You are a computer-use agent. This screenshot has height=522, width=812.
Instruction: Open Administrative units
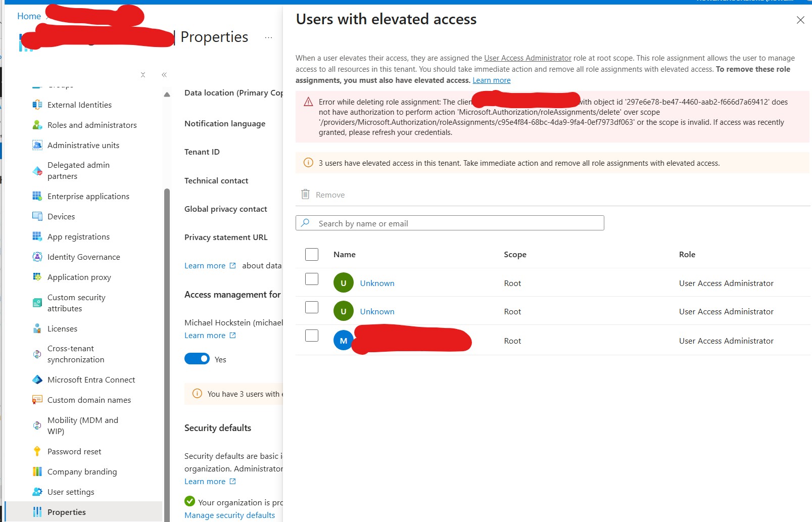coord(83,145)
